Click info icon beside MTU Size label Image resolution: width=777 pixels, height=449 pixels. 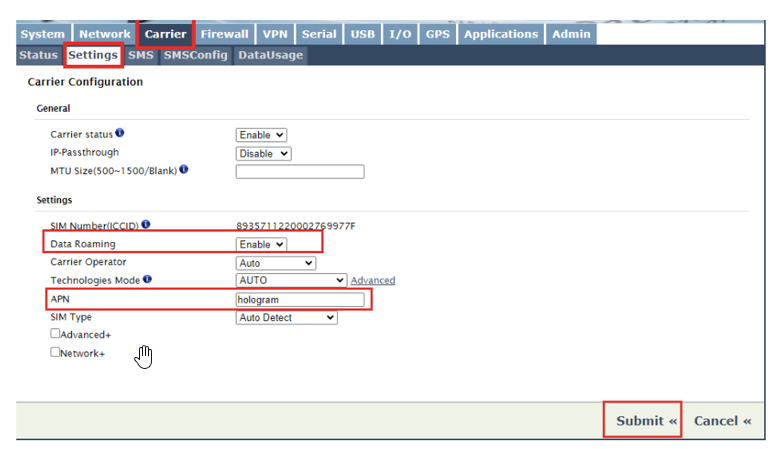tap(184, 170)
